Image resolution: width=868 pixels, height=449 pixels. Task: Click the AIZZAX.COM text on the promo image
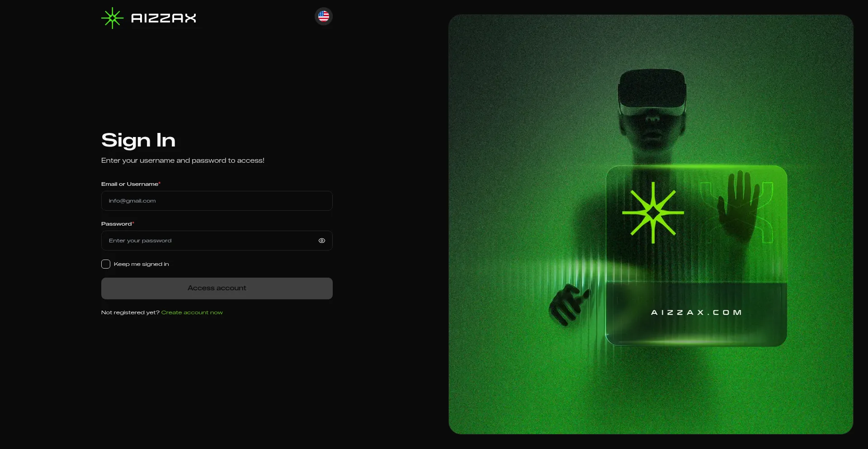[696, 312]
